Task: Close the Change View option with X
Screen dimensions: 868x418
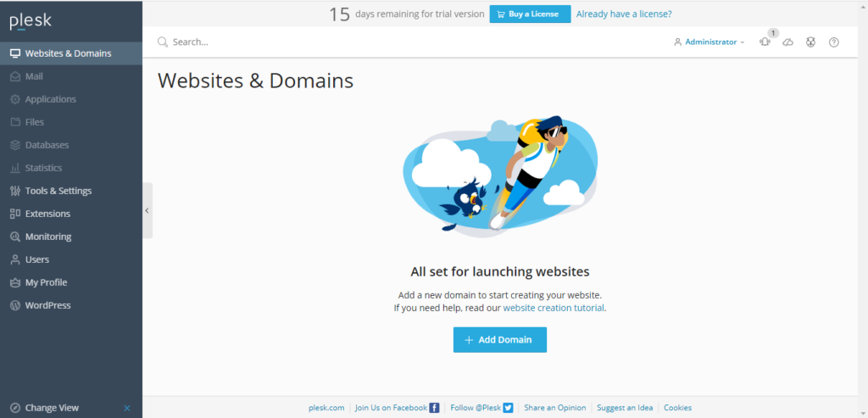Action: click(127, 408)
